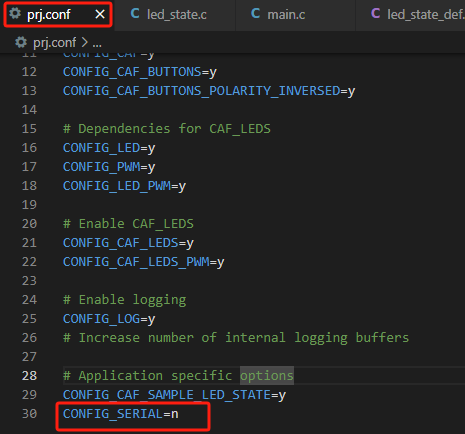
Task: Place cursor on CONFIG_SERIAL=n line
Action: tap(121, 414)
